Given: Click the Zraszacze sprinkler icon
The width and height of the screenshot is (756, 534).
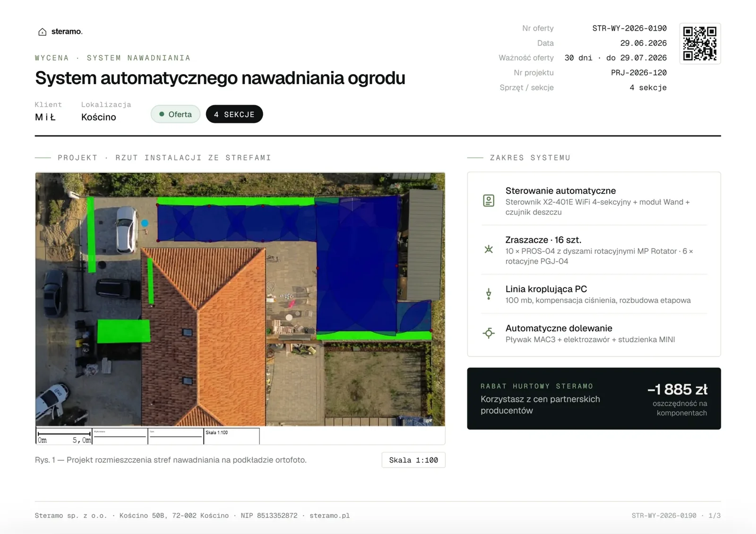Looking at the screenshot, I should click(489, 249).
